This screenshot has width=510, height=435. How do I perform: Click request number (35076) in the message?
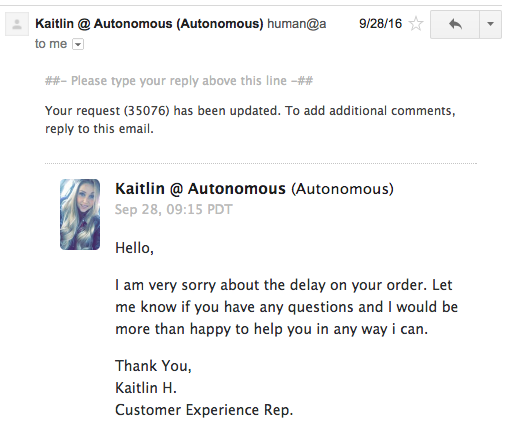point(147,111)
